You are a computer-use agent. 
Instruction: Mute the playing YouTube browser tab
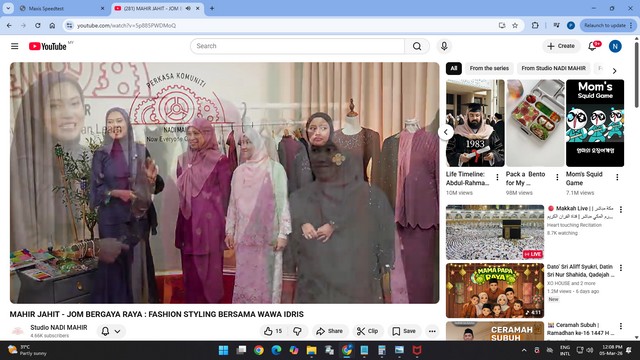coord(188,8)
